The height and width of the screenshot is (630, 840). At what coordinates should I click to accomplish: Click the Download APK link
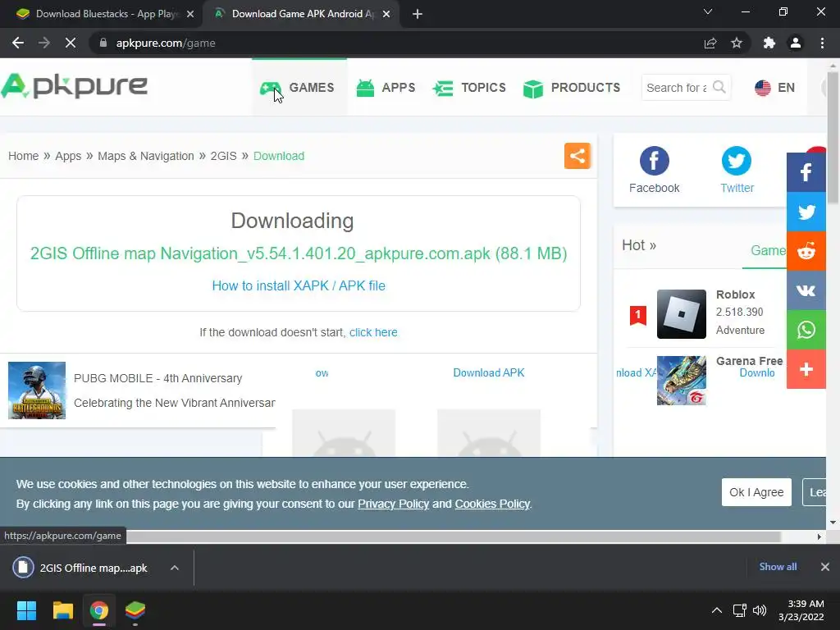[489, 373]
